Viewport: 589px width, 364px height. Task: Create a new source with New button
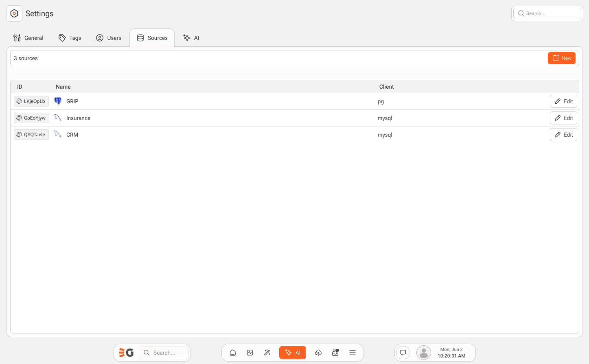[x=561, y=58]
